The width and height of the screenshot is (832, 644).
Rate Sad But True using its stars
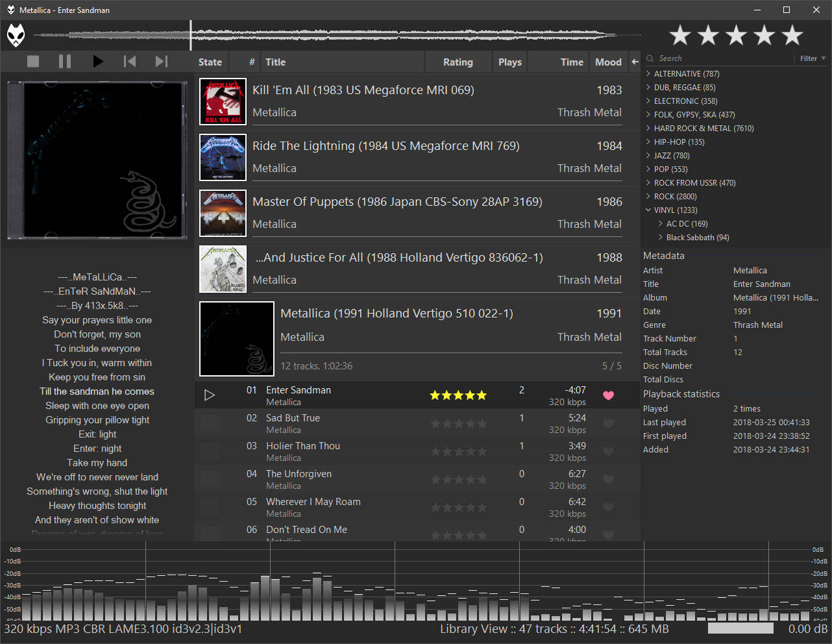coord(458,423)
